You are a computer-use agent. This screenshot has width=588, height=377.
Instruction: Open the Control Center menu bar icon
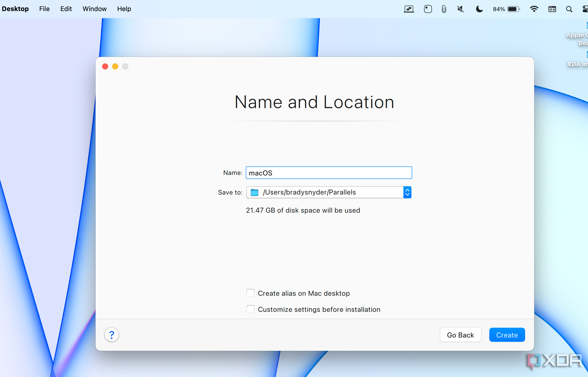(585, 9)
